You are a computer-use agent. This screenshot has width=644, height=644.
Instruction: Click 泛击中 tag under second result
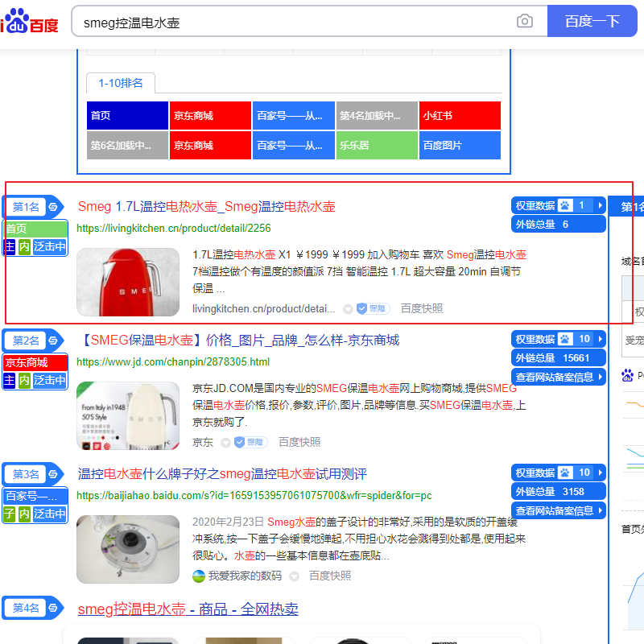click(49, 380)
